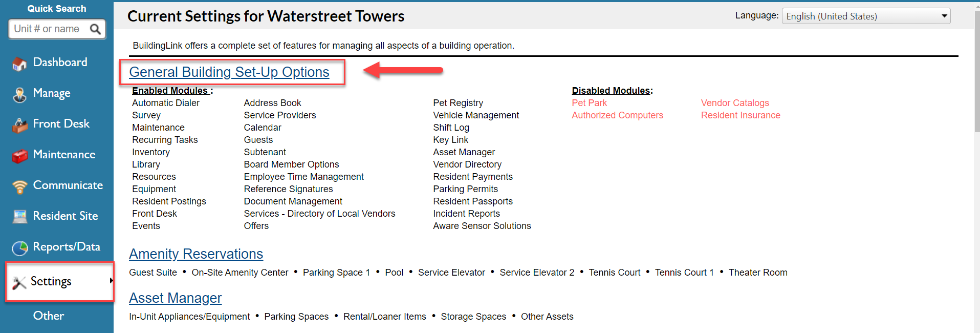Select the Events module text

click(x=146, y=226)
